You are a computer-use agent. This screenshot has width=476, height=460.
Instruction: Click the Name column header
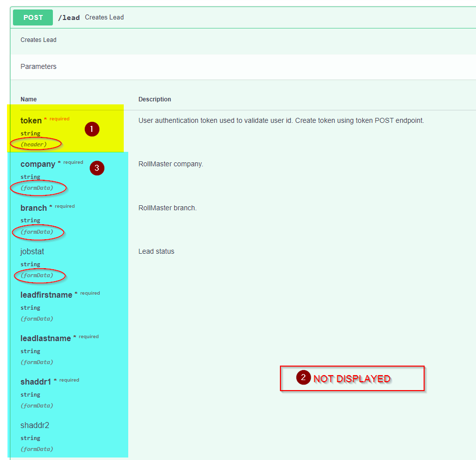(x=28, y=99)
